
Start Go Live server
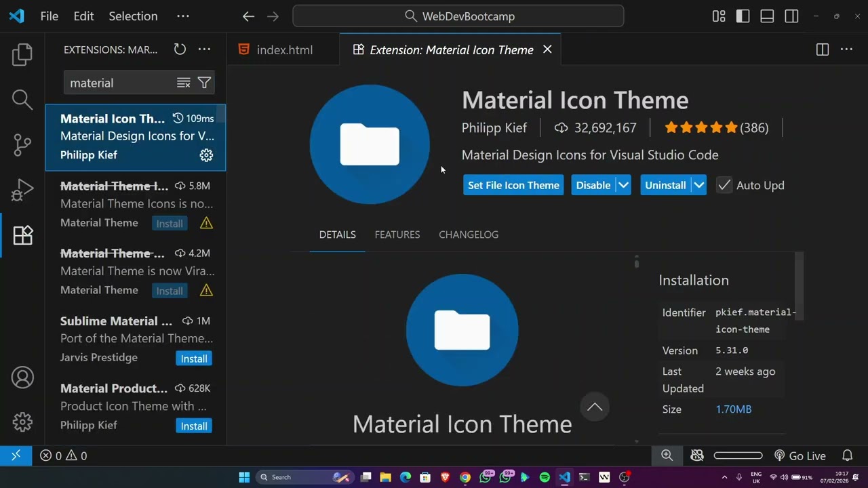coord(800,455)
